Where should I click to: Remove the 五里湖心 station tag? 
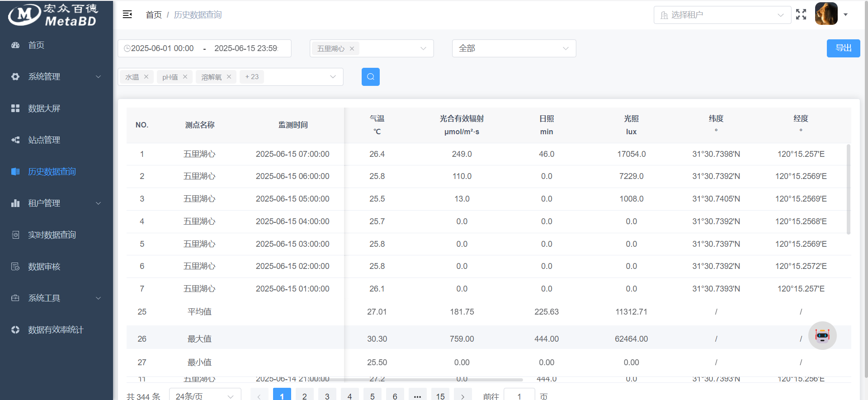click(x=352, y=48)
